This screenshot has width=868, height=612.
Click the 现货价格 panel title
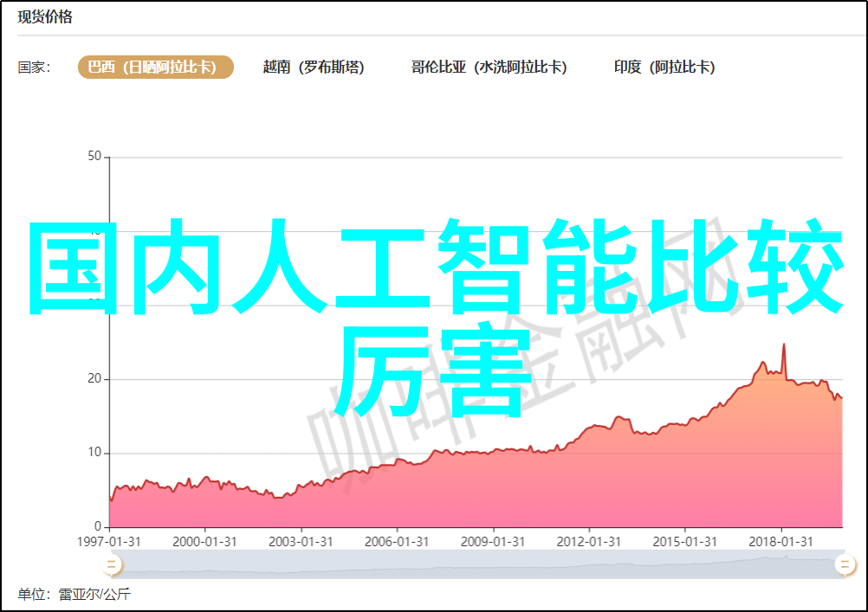coord(45,17)
